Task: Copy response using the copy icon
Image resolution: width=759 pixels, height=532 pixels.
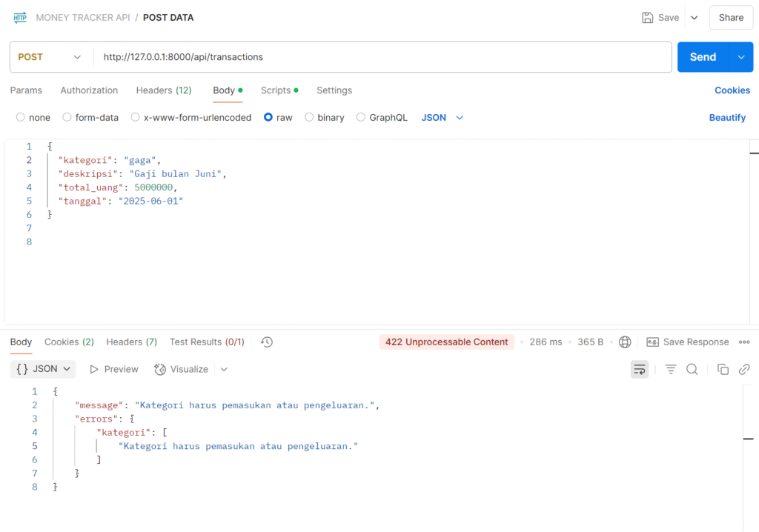Action: (x=723, y=369)
